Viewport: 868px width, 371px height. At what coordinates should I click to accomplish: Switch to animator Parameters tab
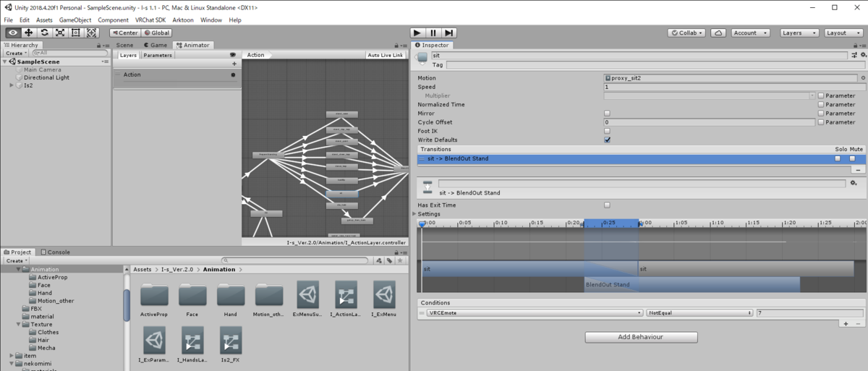(158, 55)
